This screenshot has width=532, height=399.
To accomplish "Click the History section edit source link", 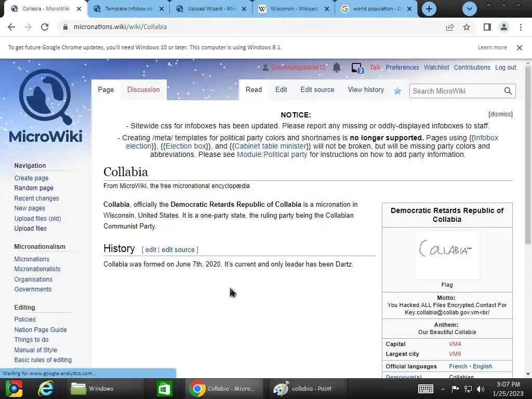I will (x=178, y=250).
